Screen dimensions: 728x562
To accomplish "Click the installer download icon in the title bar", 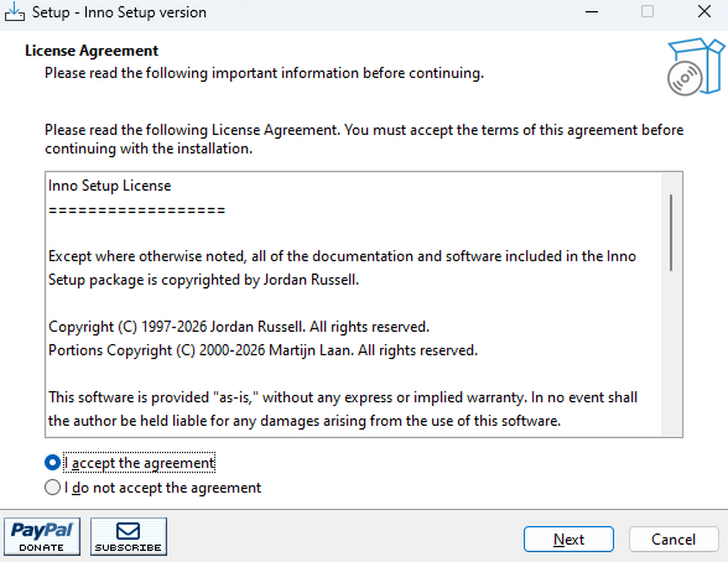I will coord(15,12).
